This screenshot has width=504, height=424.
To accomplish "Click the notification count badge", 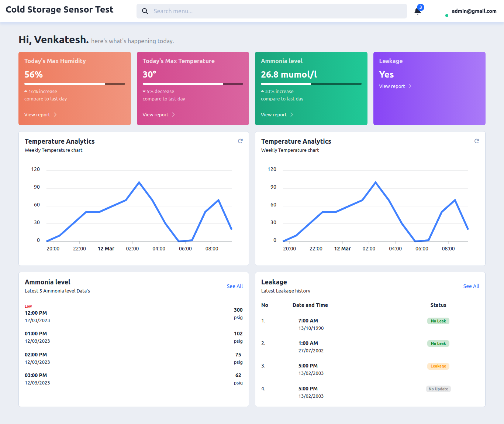I will pos(421,7).
